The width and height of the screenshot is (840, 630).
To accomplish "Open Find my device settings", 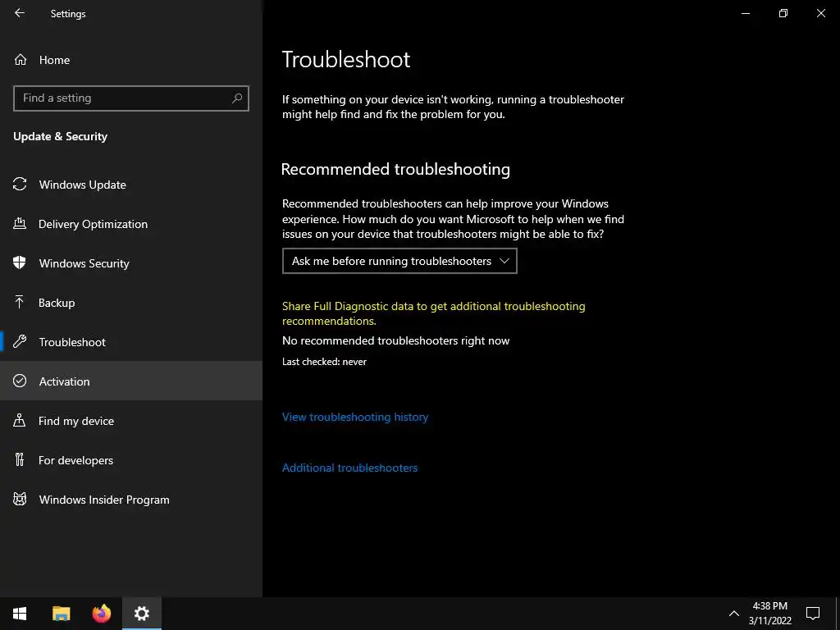I will (131, 421).
